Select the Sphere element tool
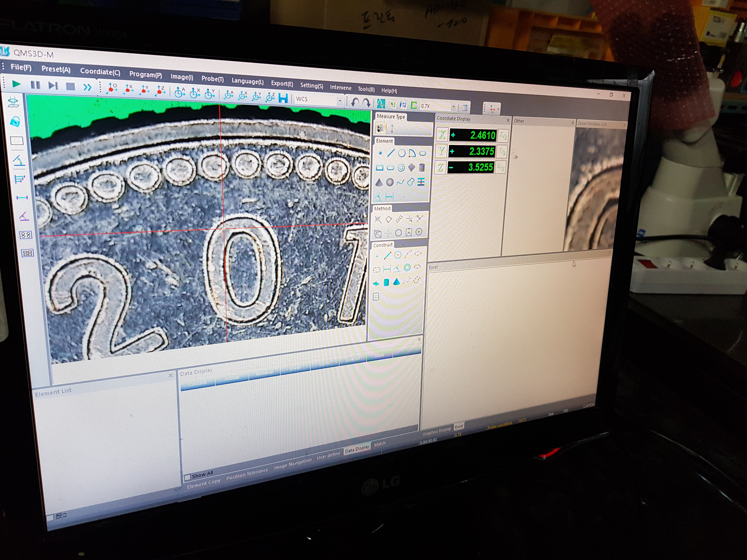747x560 pixels. (x=390, y=182)
